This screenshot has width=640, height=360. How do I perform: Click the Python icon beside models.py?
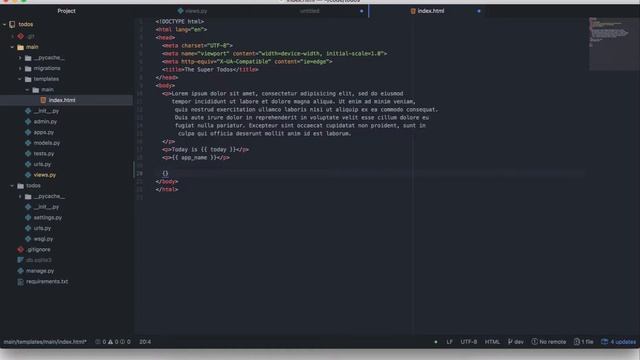point(28,143)
